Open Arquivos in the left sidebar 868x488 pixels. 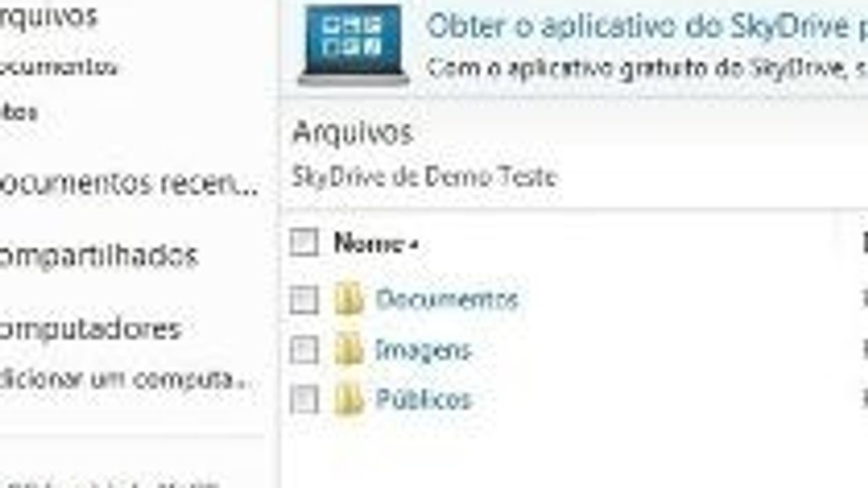click(49, 17)
